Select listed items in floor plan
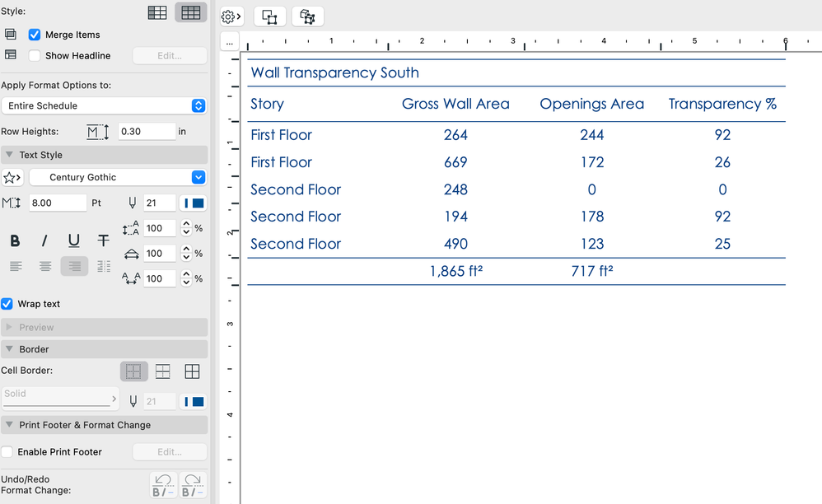Image resolution: width=822 pixels, height=504 pixels. pos(269,15)
